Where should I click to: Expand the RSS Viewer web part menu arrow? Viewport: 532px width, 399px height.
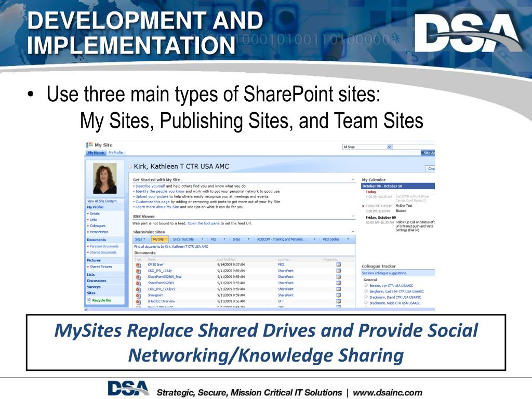coord(353,216)
